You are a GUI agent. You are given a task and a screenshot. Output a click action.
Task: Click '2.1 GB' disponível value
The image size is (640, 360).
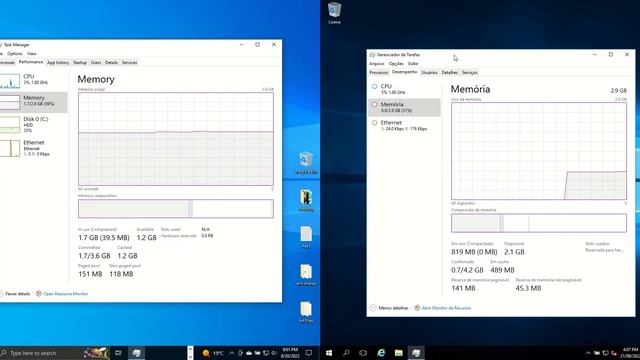[x=514, y=252]
